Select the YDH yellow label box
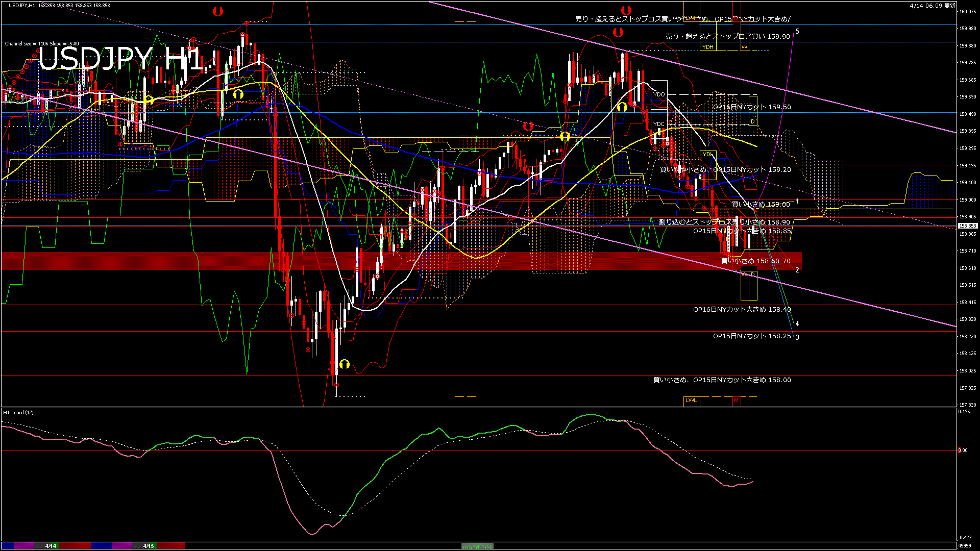The height and width of the screenshot is (551, 980). [707, 47]
